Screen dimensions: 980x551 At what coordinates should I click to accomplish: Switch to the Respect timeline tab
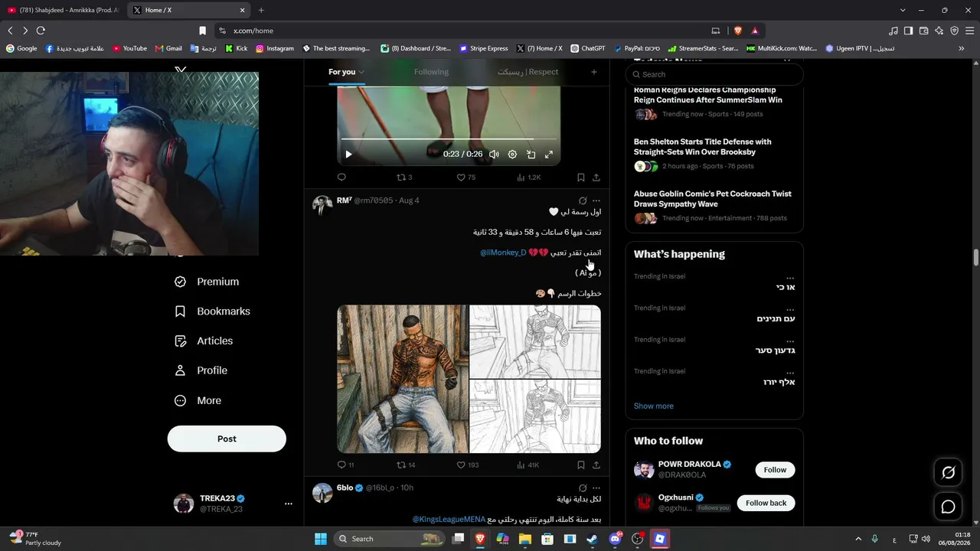[528, 72]
